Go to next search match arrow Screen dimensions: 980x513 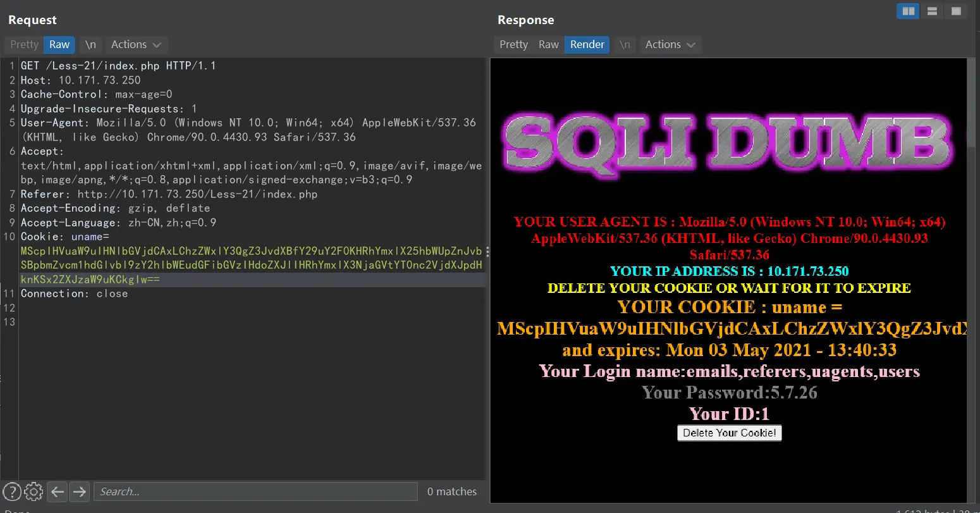point(79,491)
